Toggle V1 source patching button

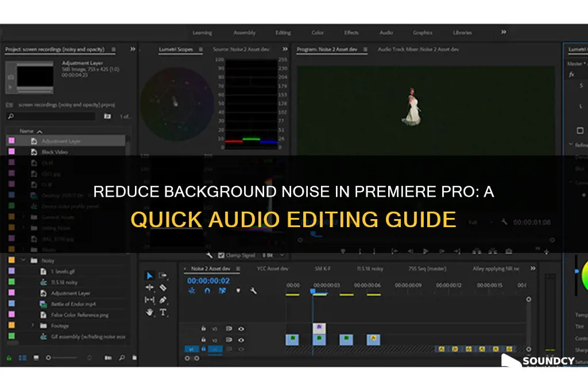tap(191, 349)
